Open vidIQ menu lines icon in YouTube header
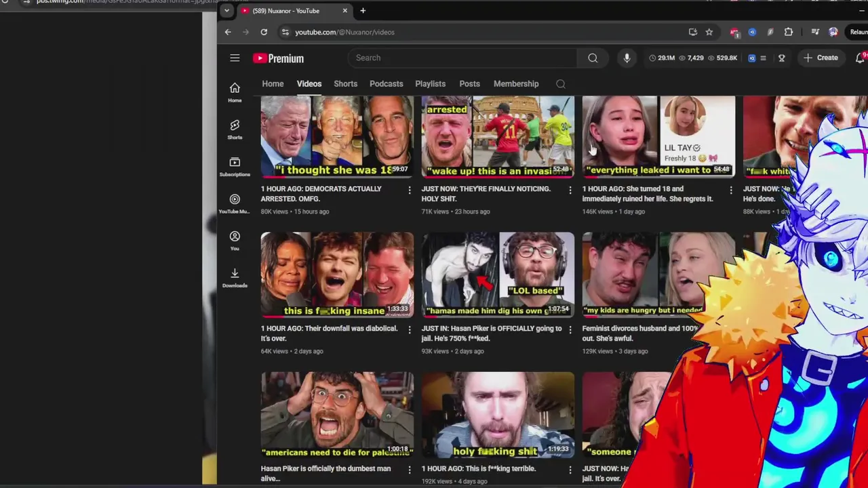The image size is (868, 488). pyautogui.click(x=763, y=58)
